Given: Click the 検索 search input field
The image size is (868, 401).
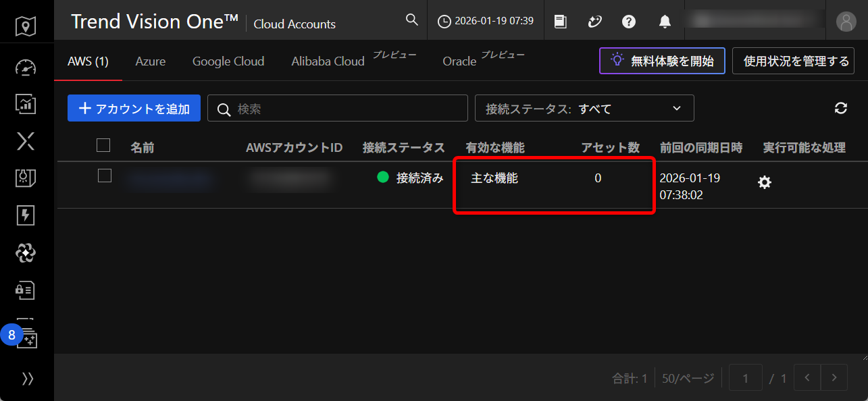Looking at the screenshot, I should pos(338,108).
